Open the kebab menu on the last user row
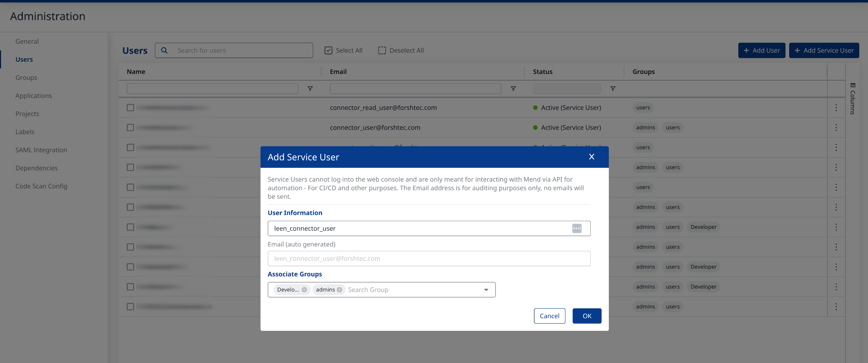 point(836,307)
